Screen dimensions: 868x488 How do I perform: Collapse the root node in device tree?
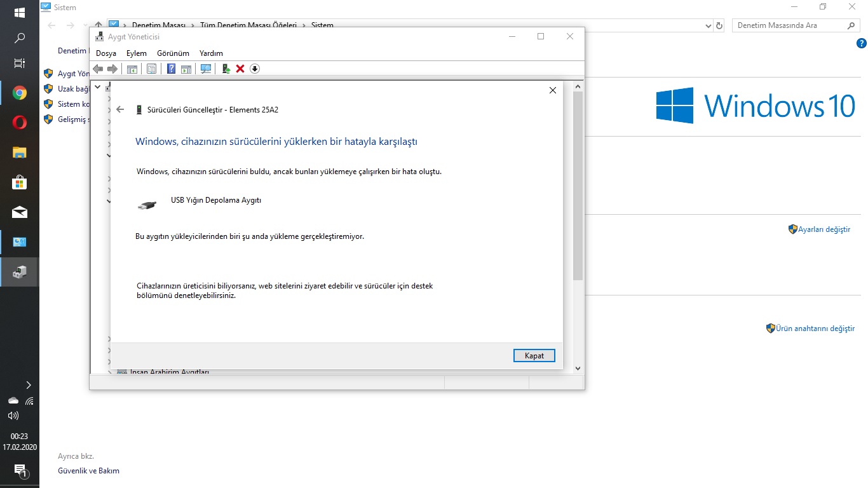[x=98, y=86]
